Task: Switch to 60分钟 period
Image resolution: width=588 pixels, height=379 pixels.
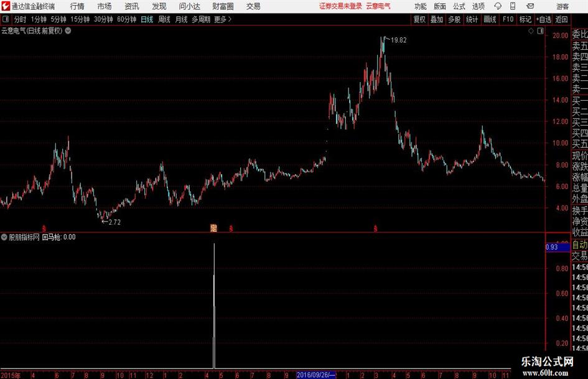Action: [x=127, y=19]
